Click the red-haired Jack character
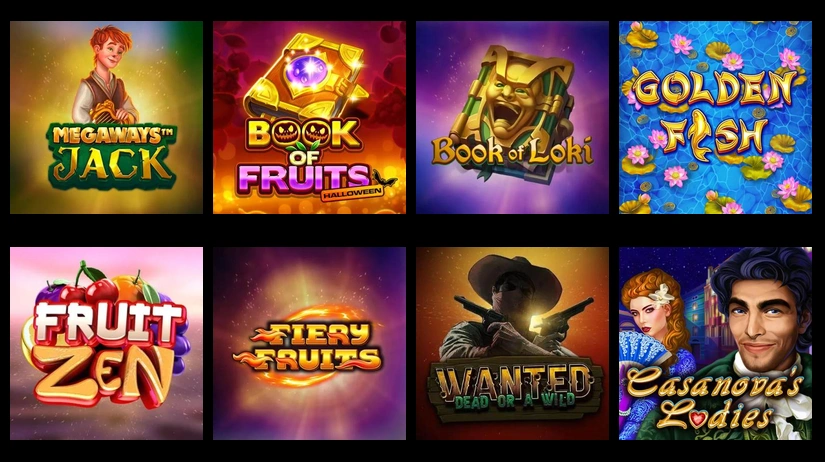 click(x=106, y=75)
